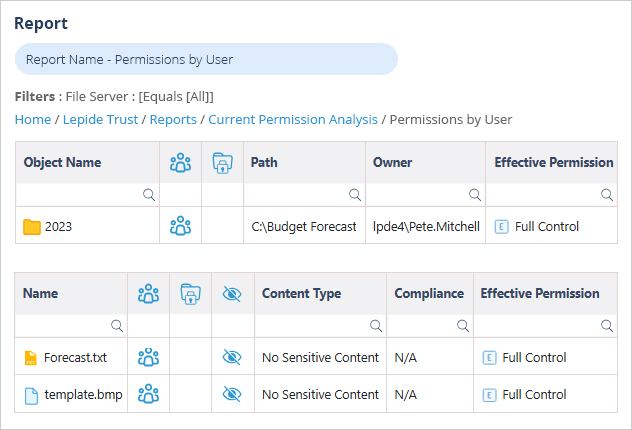
Task: Open the Reports breadcrumb link
Action: coord(173,120)
